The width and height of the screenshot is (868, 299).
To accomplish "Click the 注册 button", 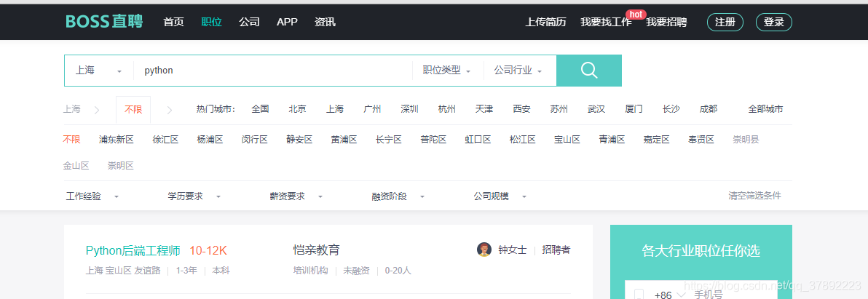I will [x=725, y=22].
